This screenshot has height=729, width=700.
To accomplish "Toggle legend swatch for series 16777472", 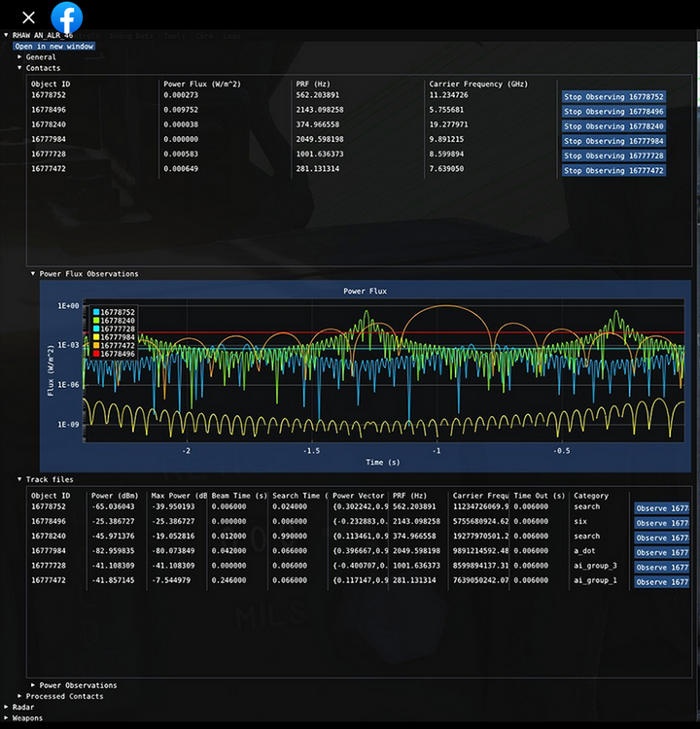I will pos(96,345).
